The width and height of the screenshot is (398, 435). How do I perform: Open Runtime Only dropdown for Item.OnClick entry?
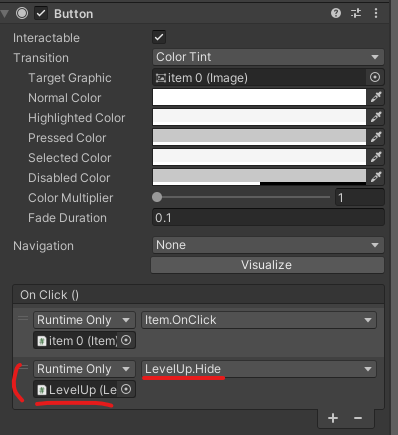(x=84, y=320)
